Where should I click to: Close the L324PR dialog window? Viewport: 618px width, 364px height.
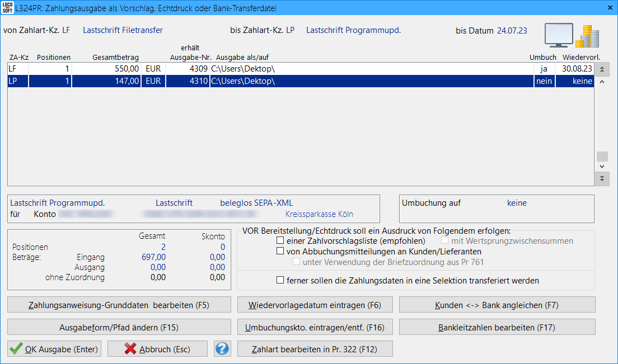pyautogui.click(x=609, y=8)
